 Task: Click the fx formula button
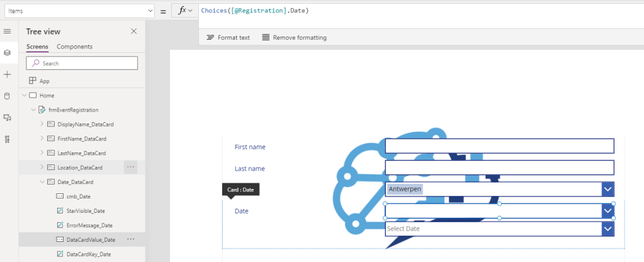184,11
